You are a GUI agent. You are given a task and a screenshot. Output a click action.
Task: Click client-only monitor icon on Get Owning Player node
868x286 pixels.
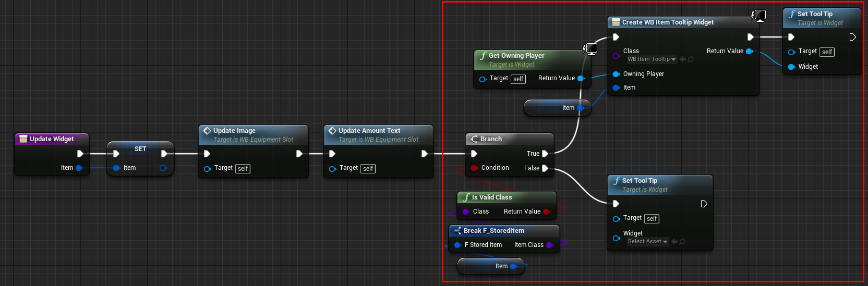click(x=591, y=49)
